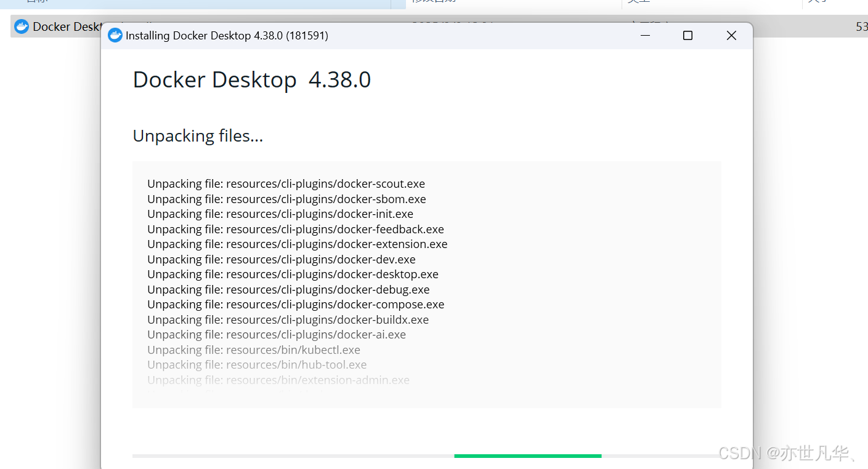This screenshot has width=868, height=469.
Task: Select the docker-ai.exe unpacking line
Action: [x=277, y=335]
